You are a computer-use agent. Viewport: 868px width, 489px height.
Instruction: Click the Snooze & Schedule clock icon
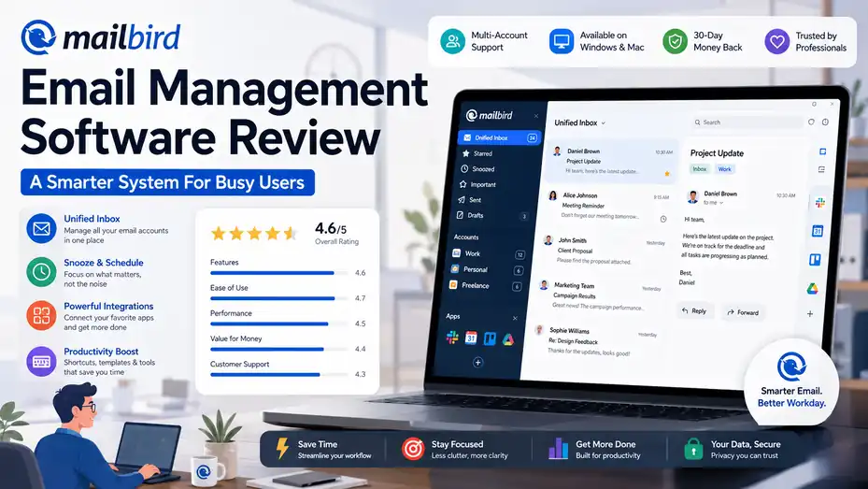[41, 271]
